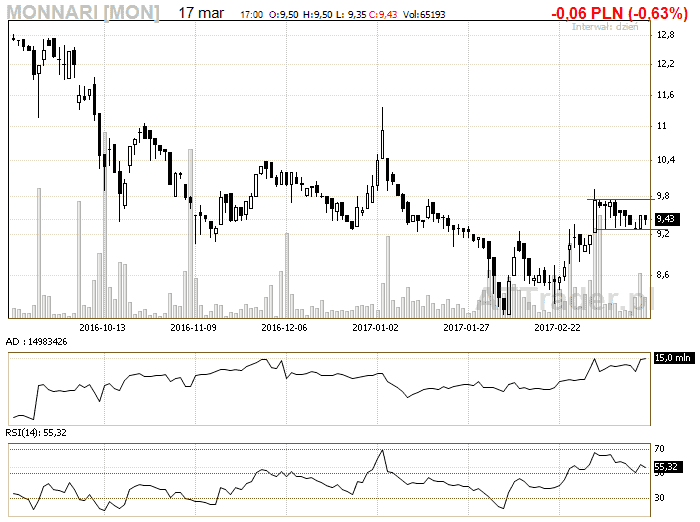Click the 17 mar date label
Viewport: 700px width, 522px height.
(201, 13)
